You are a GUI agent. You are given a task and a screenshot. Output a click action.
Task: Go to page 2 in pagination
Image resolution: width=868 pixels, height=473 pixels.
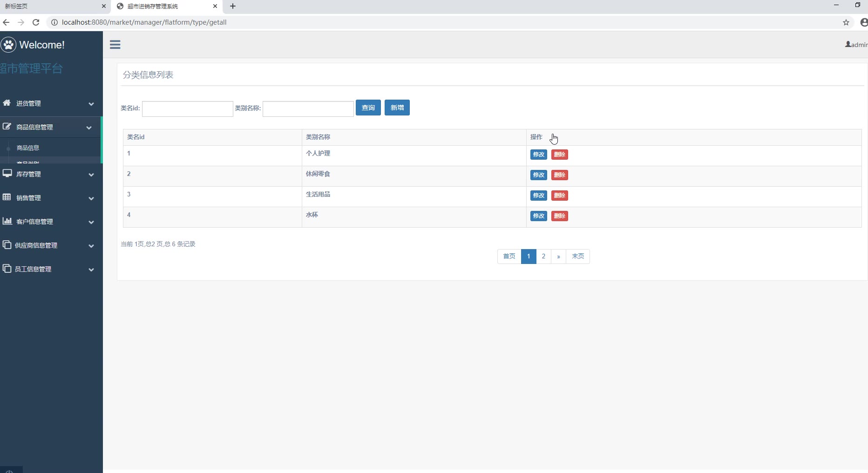click(x=543, y=257)
